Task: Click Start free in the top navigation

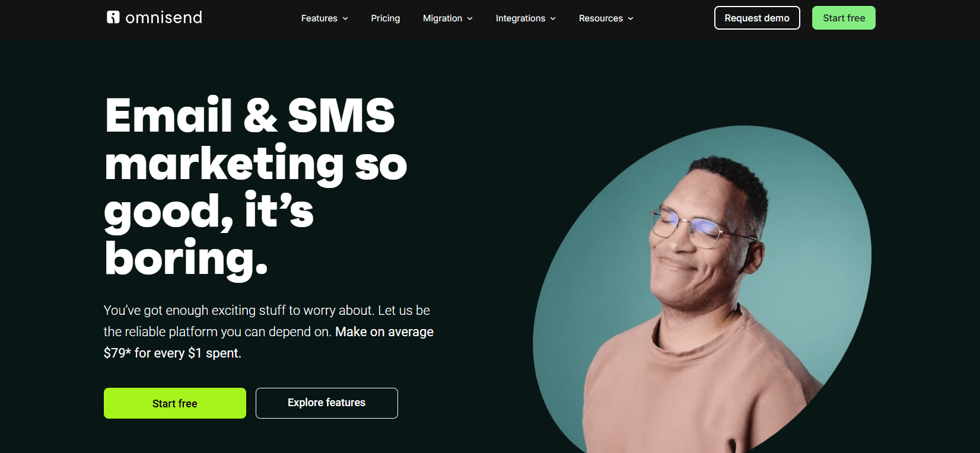Action: pyautogui.click(x=844, y=18)
